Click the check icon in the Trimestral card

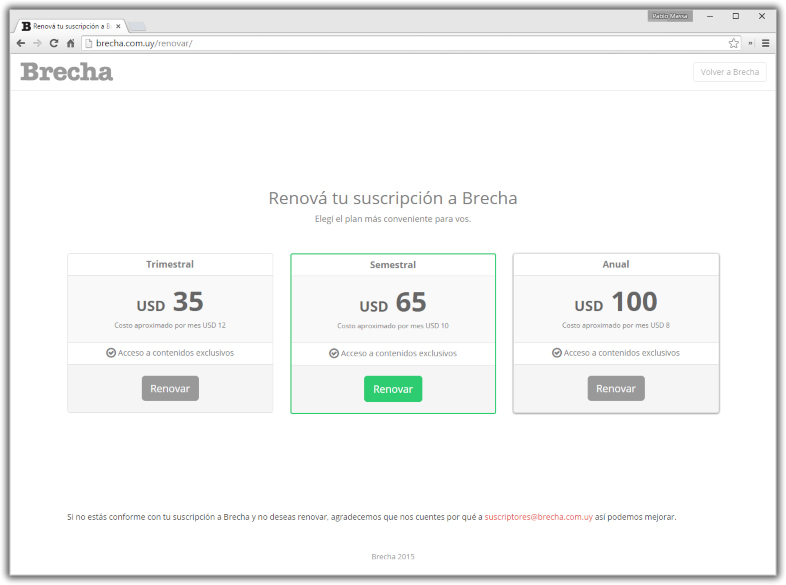click(x=111, y=353)
